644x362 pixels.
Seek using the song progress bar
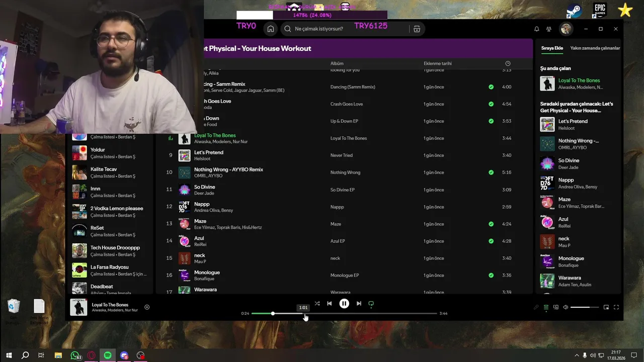(x=344, y=313)
